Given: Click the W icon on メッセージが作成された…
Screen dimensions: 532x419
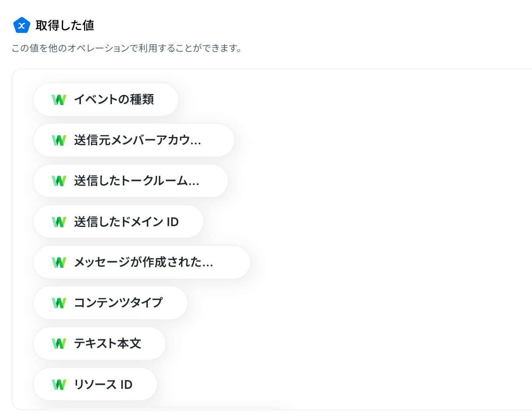Looking at the screenshot, I should click(x=59, y=262).
